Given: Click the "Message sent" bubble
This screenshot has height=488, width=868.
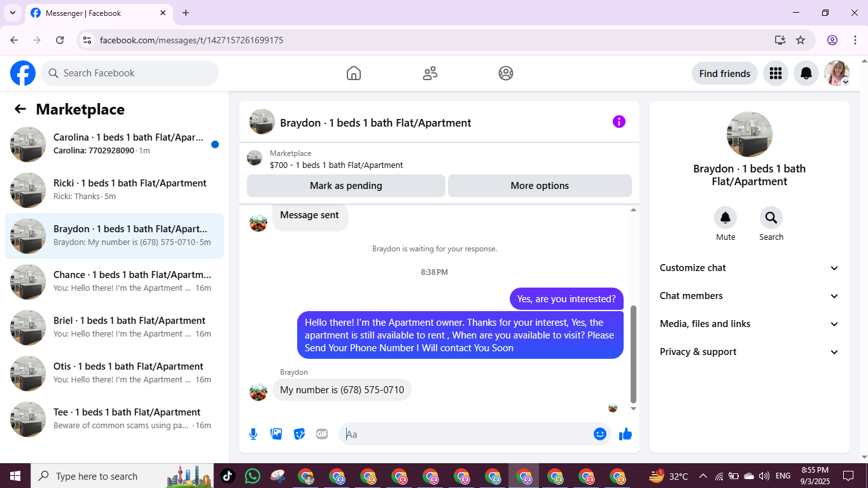Looking at the screenshot, I should tap(310, 216).
